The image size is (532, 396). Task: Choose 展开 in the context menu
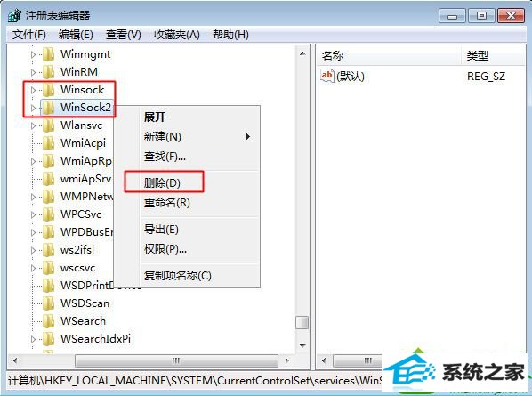point(155,117)
